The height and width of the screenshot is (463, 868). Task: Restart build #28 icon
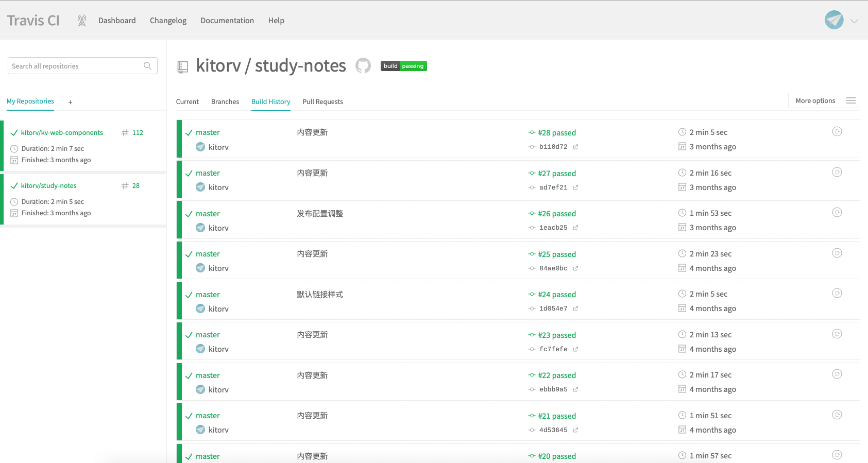click(837, 131)
